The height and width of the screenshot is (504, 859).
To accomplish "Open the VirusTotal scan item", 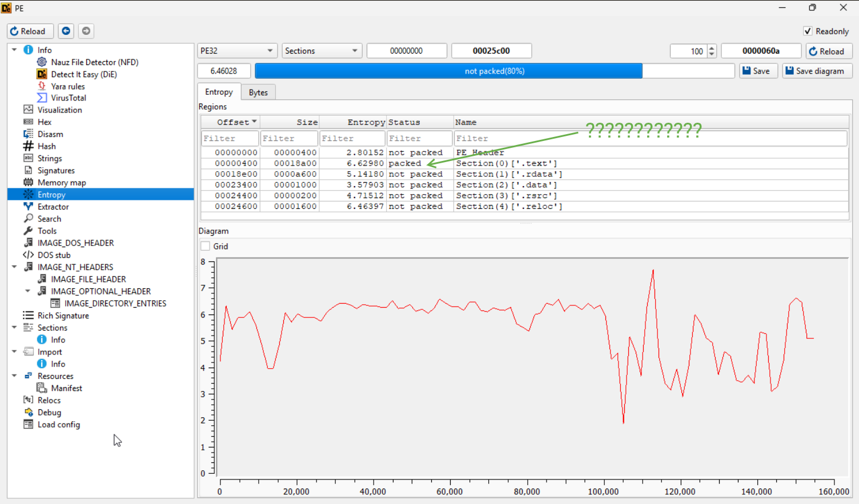I will point(68,98).
